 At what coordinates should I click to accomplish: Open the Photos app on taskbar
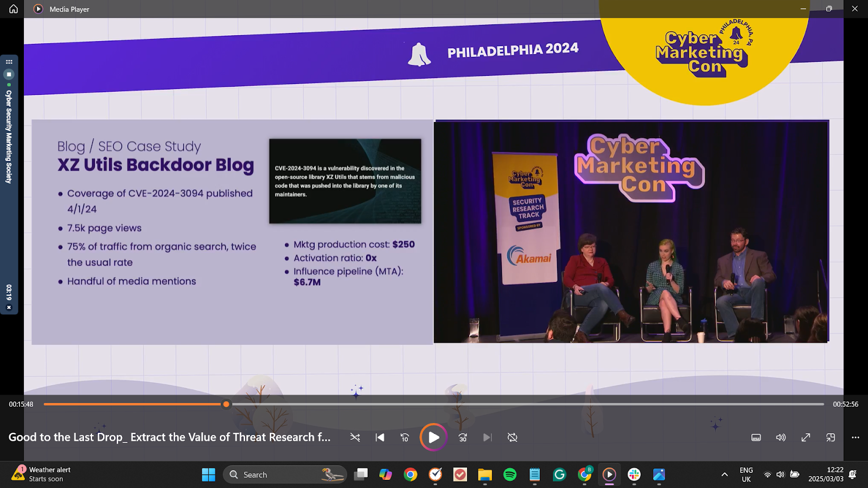click(659, 474)
